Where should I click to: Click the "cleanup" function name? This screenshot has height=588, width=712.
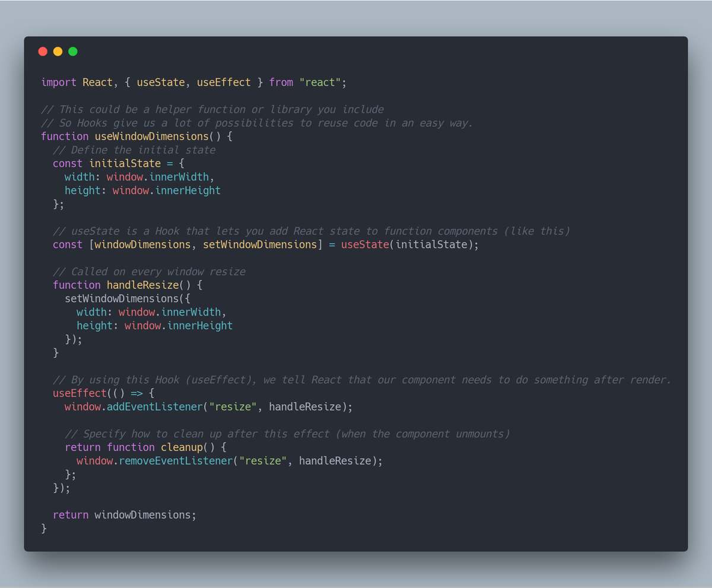pyautogui.click(x=182, y=447)
